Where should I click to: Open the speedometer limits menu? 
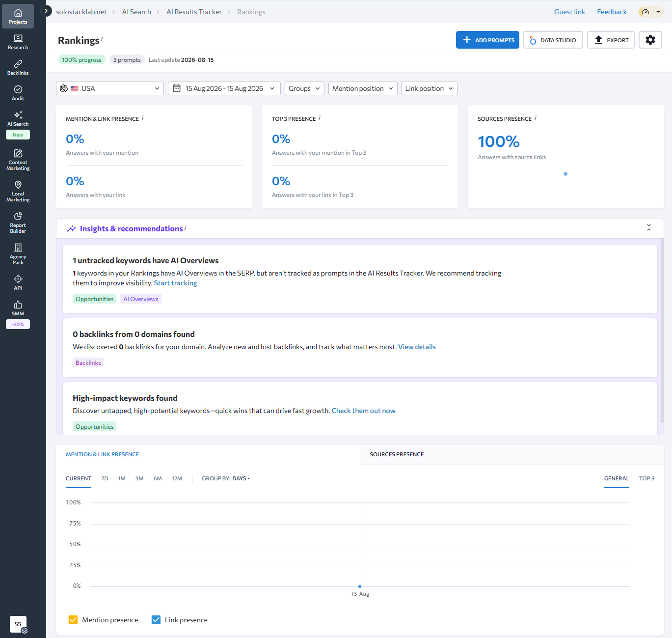point(651,12)
